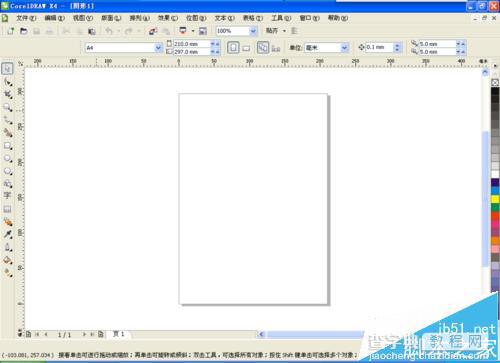The width and height of the screenshot is (500, 363).
Task: Select the Text tool (字)
Action: pos(7,195)
